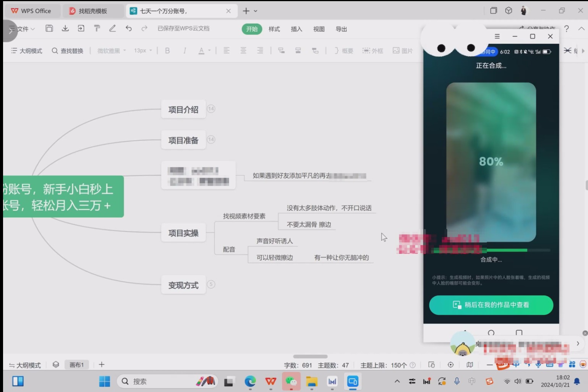
Task: Expand the 项目介绍 node count badge
Action: coord(211,109)
